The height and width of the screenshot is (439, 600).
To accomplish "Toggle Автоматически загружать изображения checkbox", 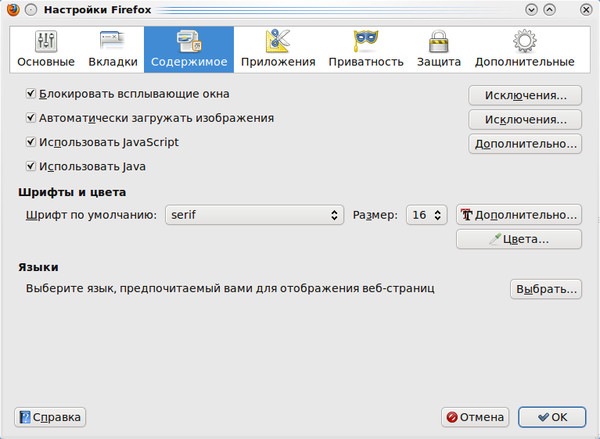I will click(31, 118).
